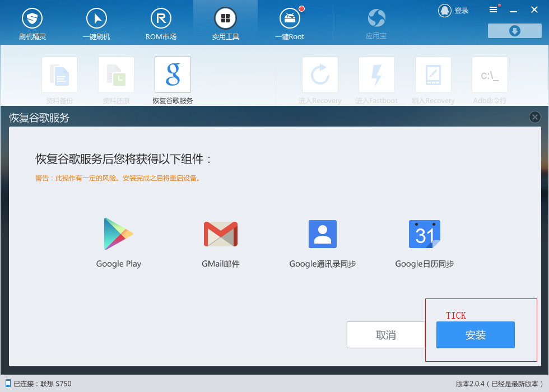Click the 已连接：联想 S750 status text
Image resolution: width=549 pixels, height=392 pixels.
pyautogui.click(x=43, y=384)
